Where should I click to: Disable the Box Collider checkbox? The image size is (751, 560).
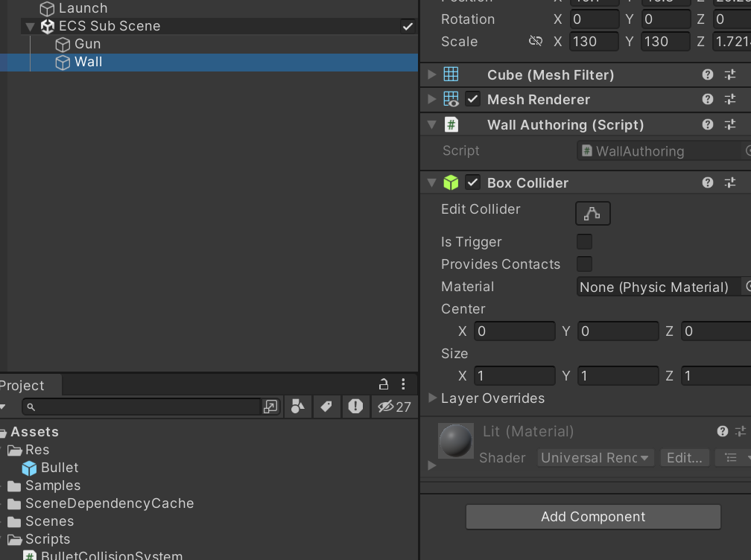click(x=472, y=182)
